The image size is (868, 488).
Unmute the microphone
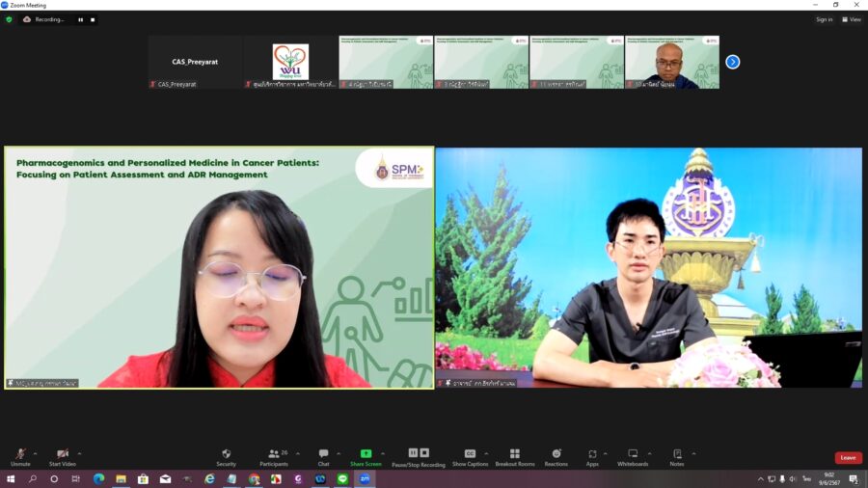pyautogui.click(x=20, y=456)
